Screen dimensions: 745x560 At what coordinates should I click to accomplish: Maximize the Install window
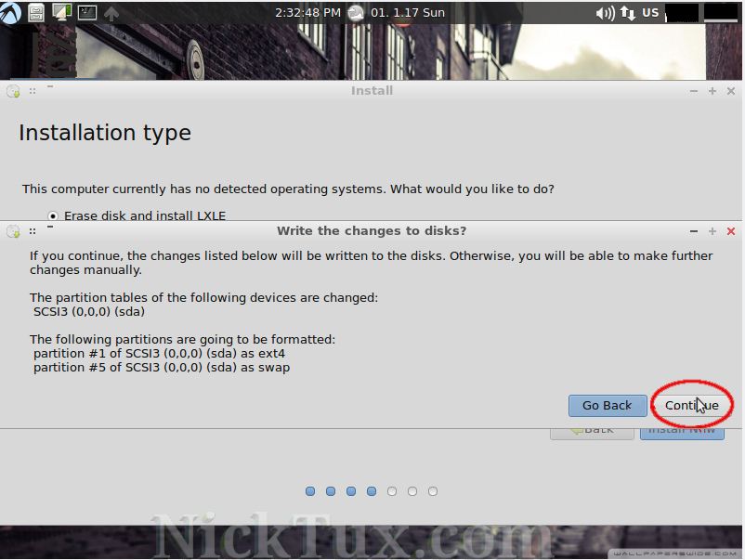[x=712, y=91]
